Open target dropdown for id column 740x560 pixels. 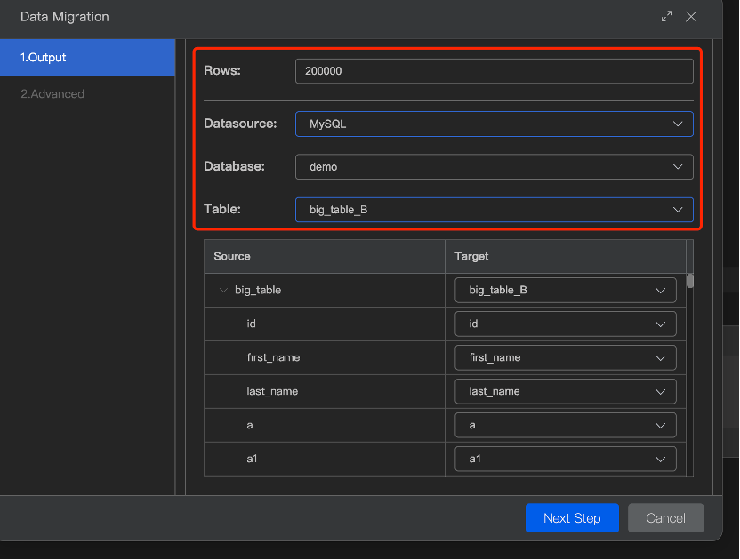(x=565, y=324)
